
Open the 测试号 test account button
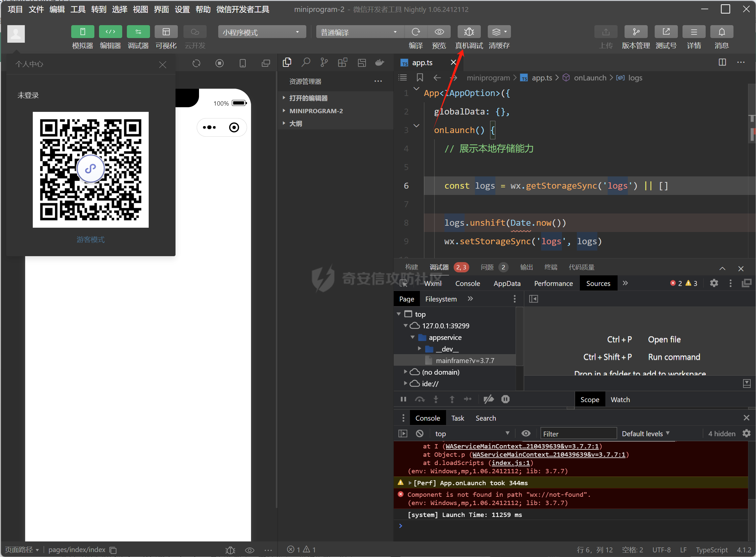(x=666, y=32)
